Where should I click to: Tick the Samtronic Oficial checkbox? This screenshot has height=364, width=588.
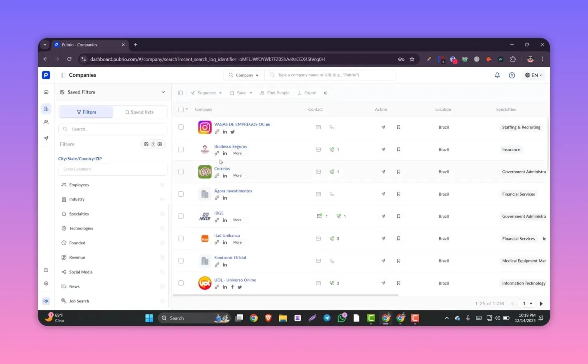tap(181, 261)
